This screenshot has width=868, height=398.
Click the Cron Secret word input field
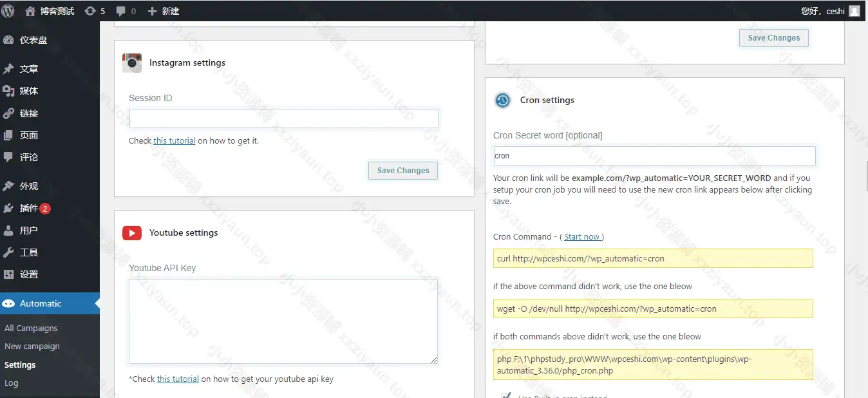654,156
